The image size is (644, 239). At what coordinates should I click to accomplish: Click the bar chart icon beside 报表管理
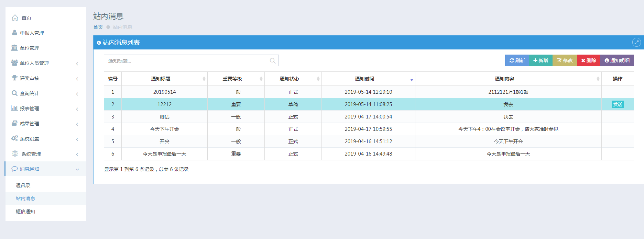pos(14,108)
